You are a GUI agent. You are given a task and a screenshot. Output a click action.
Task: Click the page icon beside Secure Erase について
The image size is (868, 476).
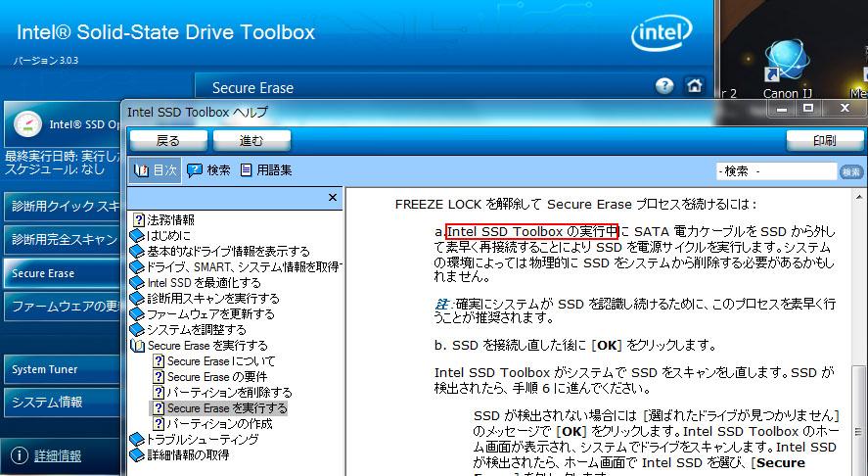point(159,361)
